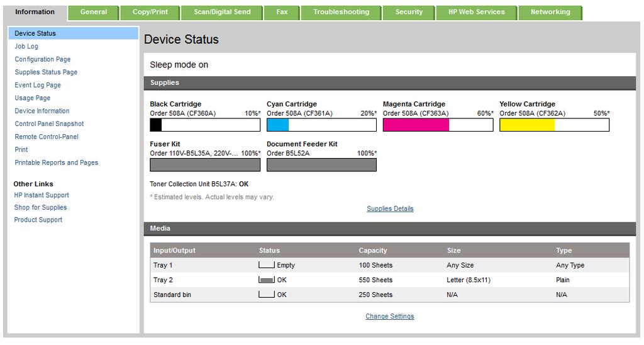The width and height of the screenshot is (644, 345).
Task: Open HP Instant Support link
Action: pos(42,195)
